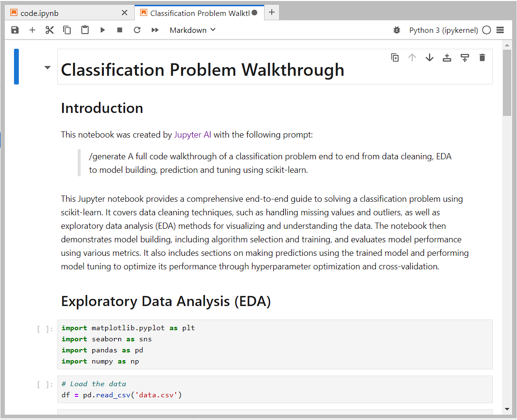This screenshot has width=517, height=420.
Task: Select Python 3 (ipykernel) kernel name
Action: click(x=444, y=30)
